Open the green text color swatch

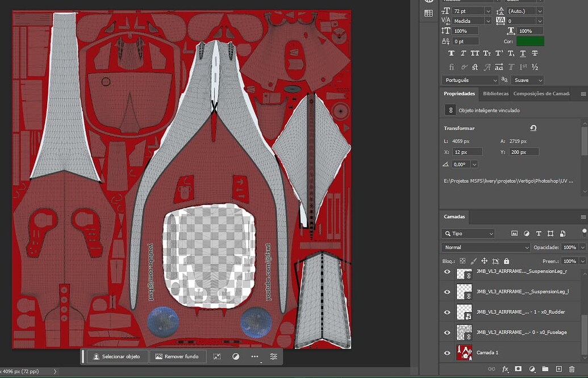click(x=530, y=41)
